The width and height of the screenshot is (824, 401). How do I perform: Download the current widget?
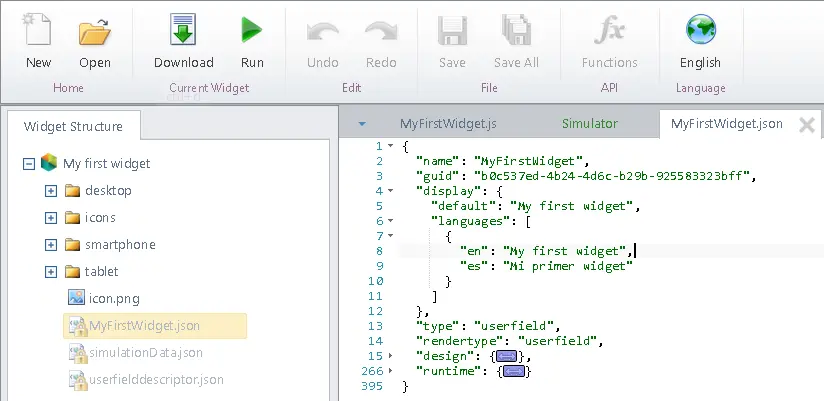[x=183, y=29]
